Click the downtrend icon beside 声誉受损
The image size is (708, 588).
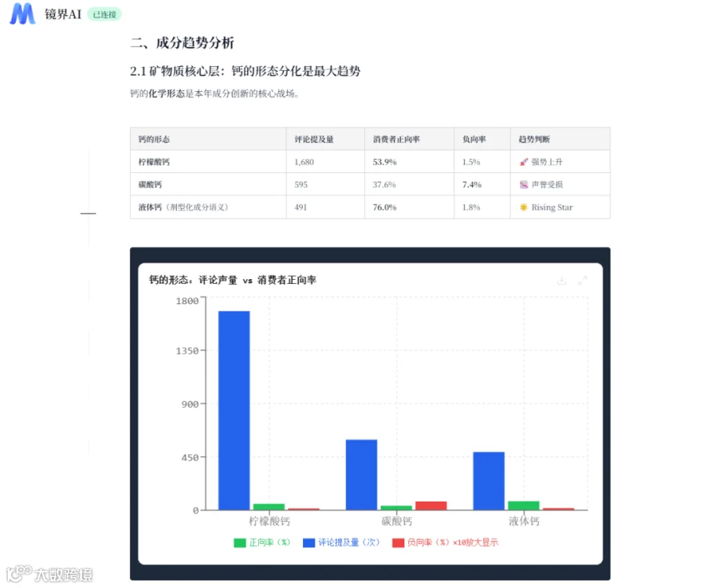point(523,184)
